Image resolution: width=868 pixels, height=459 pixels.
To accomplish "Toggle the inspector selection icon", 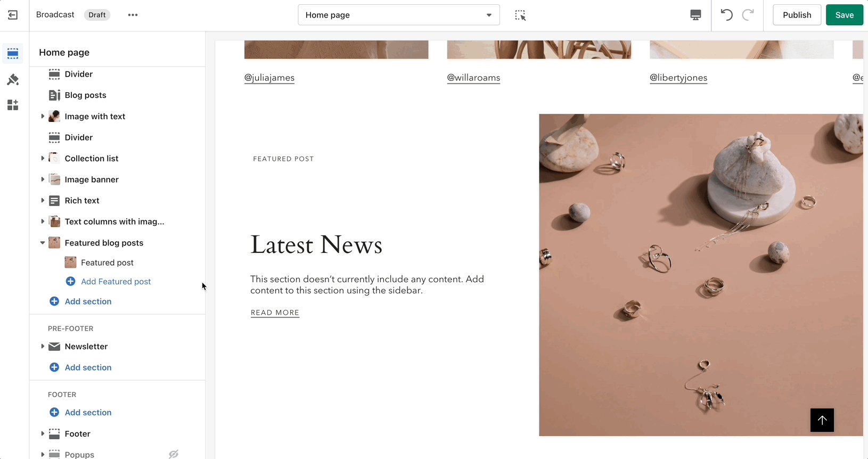I will tap(520, 15).
